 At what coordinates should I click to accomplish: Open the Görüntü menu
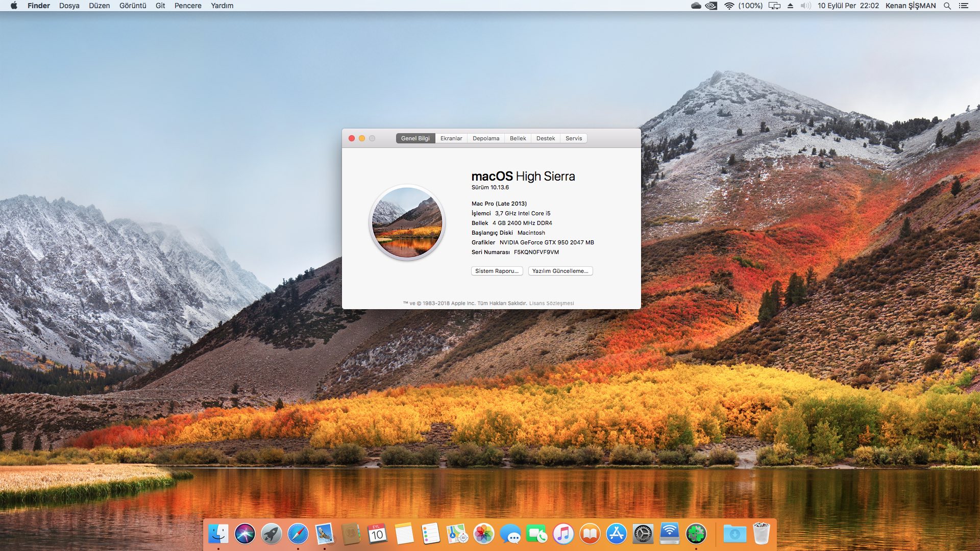click(133, 6)
